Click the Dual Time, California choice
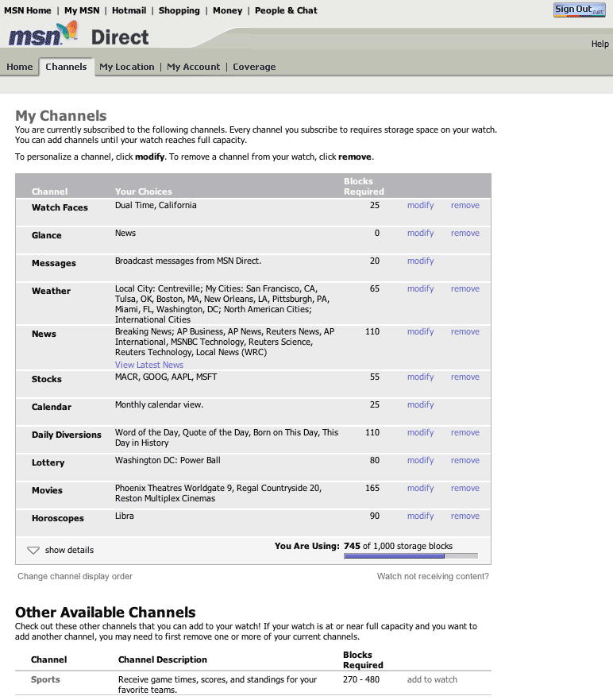Viewport: 613px width, 700px height. pos(156,205)
